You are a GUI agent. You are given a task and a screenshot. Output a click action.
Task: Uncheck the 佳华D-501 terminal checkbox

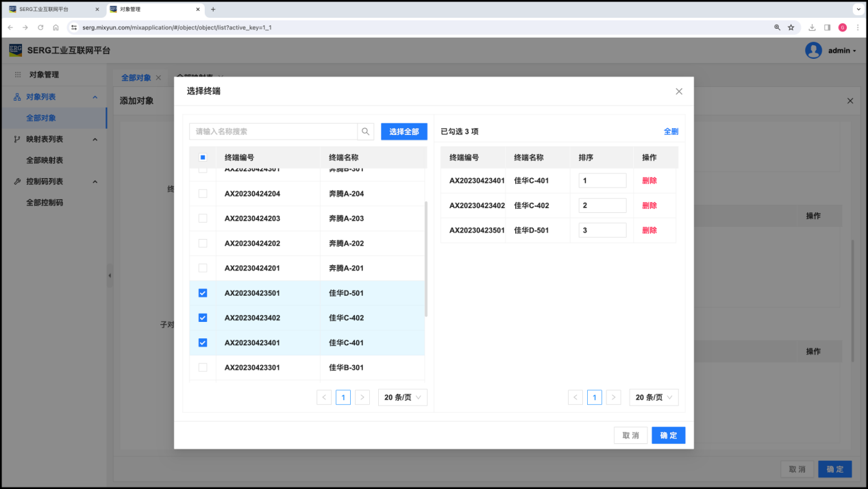203,293
